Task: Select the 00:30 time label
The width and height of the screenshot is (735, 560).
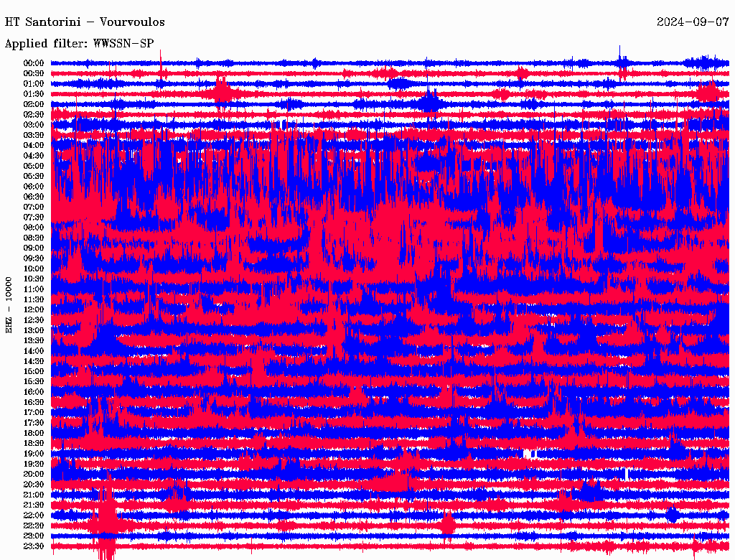Action: tap(34, 73)
